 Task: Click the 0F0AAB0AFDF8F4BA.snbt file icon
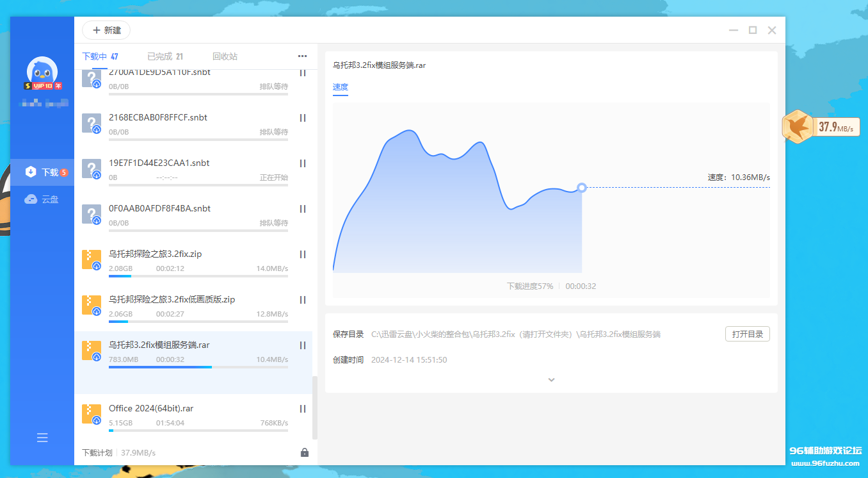[92, 215]
